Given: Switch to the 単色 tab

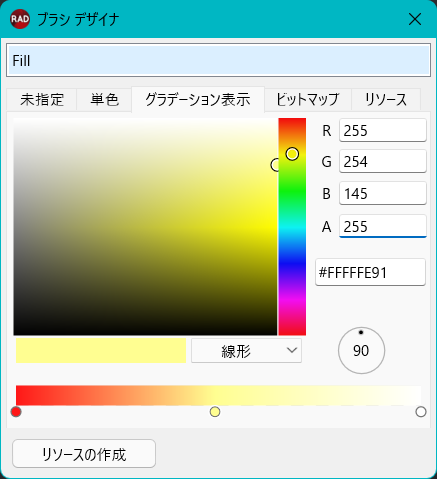Looking at the screenshot, I should click(104, 99).
